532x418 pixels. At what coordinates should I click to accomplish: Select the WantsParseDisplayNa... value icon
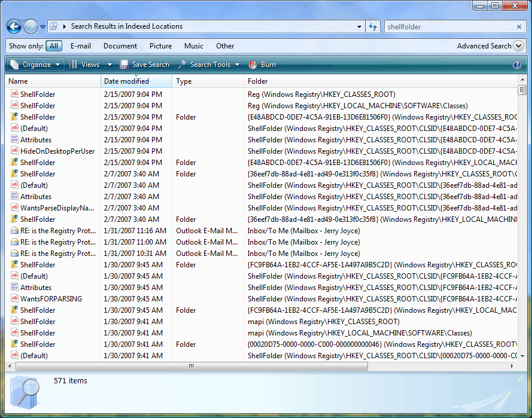14,208
